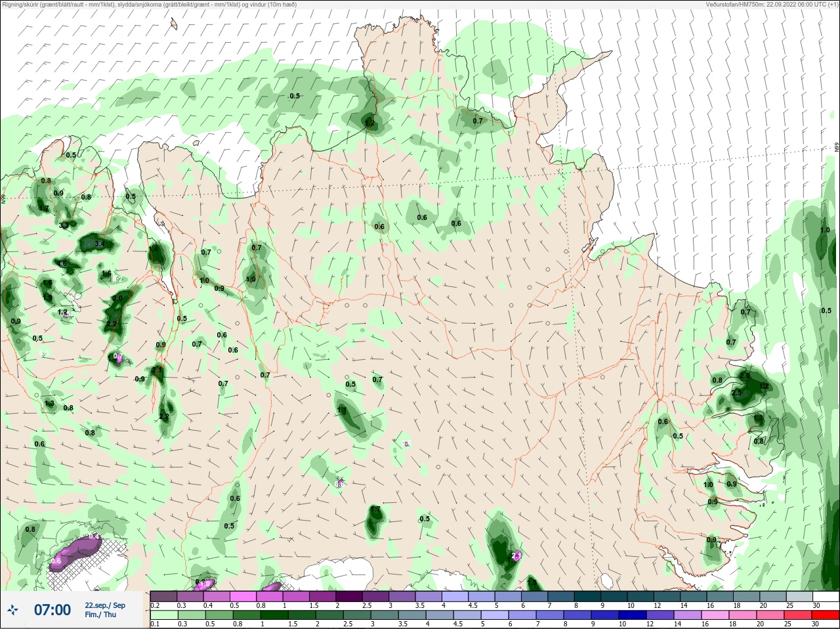Click the date text '22.sep./ Sep'

[x=105, y=605]
